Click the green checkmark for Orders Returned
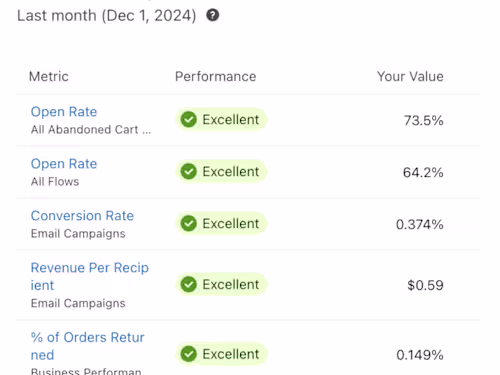The height and width of the screenshot is (375, 500). click(x=189, y=354)
